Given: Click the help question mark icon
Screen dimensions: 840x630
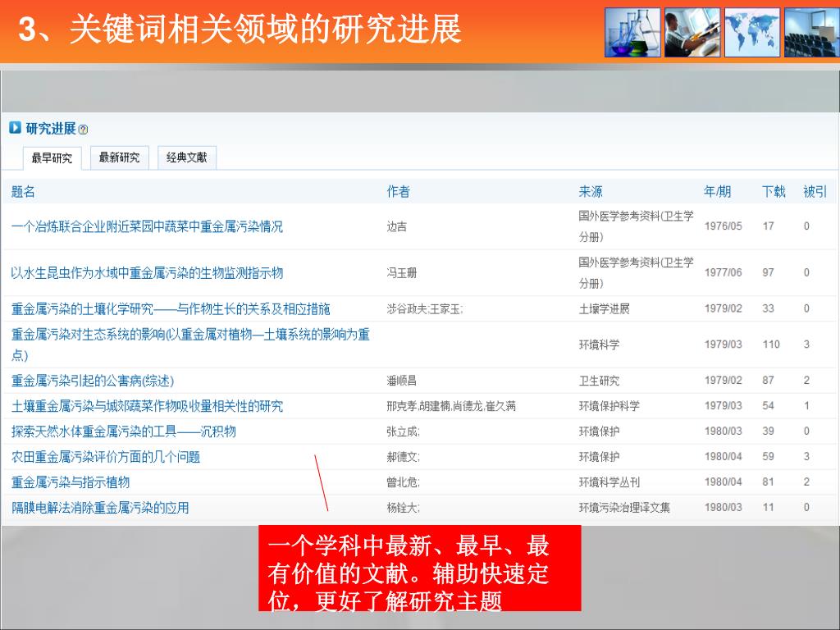Looking at the screenshot, I should point(83,130).
